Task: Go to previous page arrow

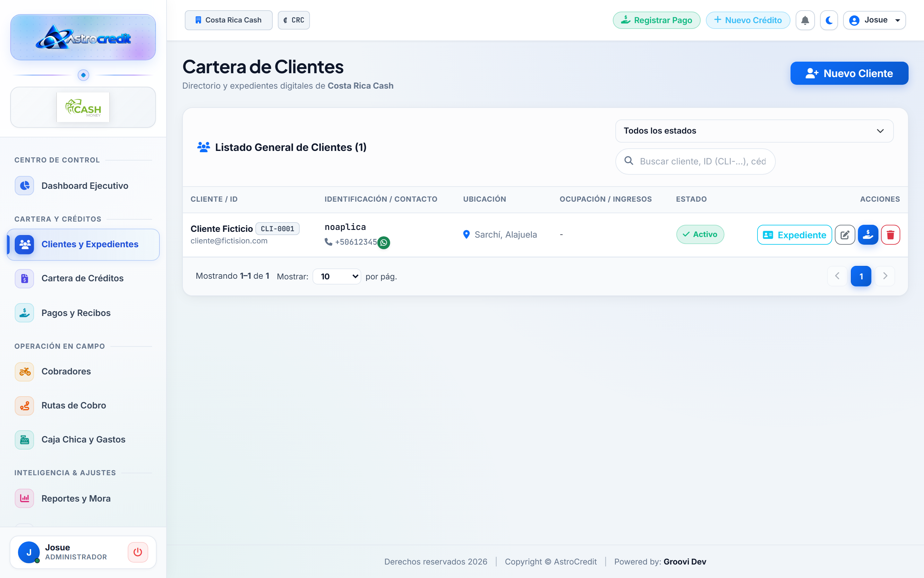Action: tap(837, 276)
